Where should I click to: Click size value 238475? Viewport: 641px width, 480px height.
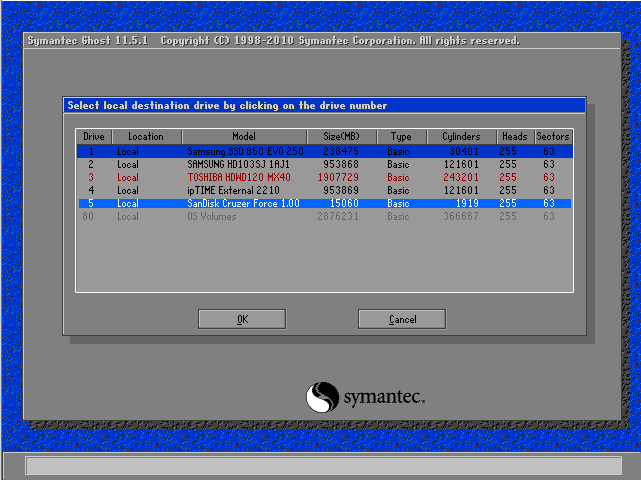tap(341, 151)
